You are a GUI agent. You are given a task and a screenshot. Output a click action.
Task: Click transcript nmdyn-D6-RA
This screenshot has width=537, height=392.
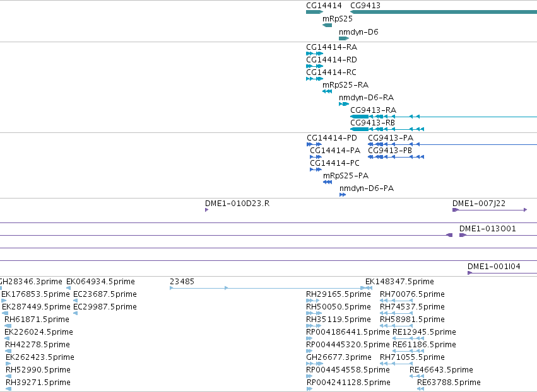click(x=366, y=98)
